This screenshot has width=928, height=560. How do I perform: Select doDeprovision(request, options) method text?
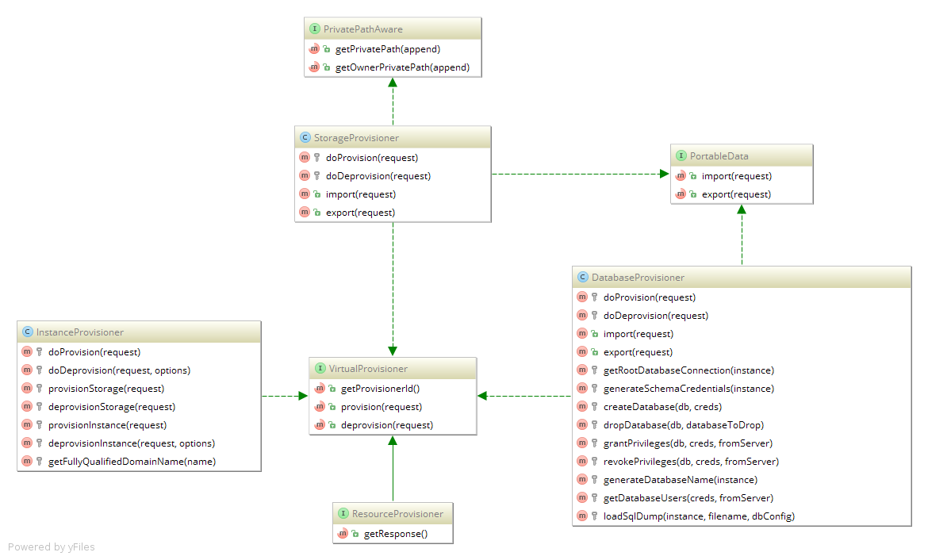click(x=120, y=370)
